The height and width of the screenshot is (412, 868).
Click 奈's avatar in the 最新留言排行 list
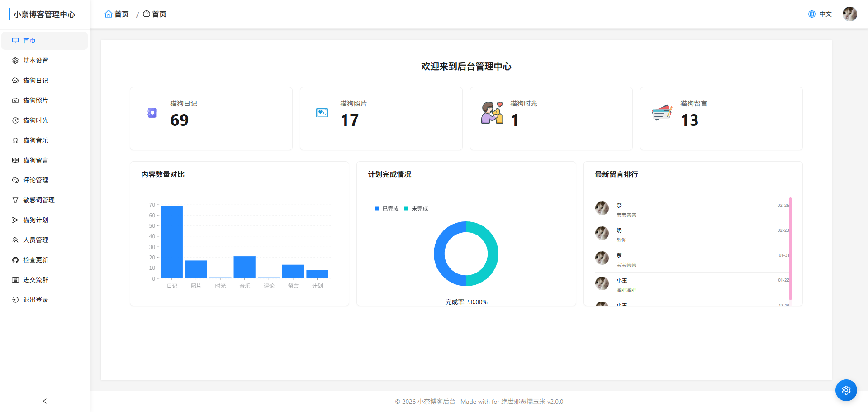602,208
